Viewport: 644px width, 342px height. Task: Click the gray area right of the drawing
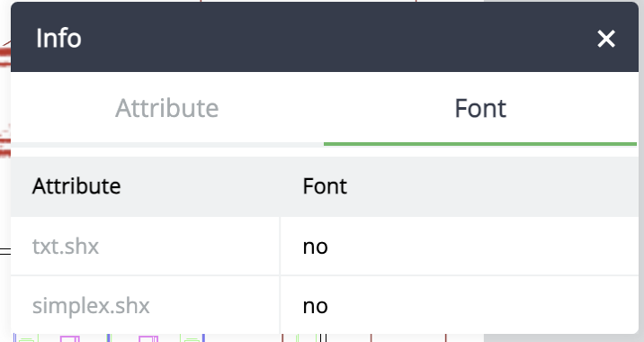[564, 337]
